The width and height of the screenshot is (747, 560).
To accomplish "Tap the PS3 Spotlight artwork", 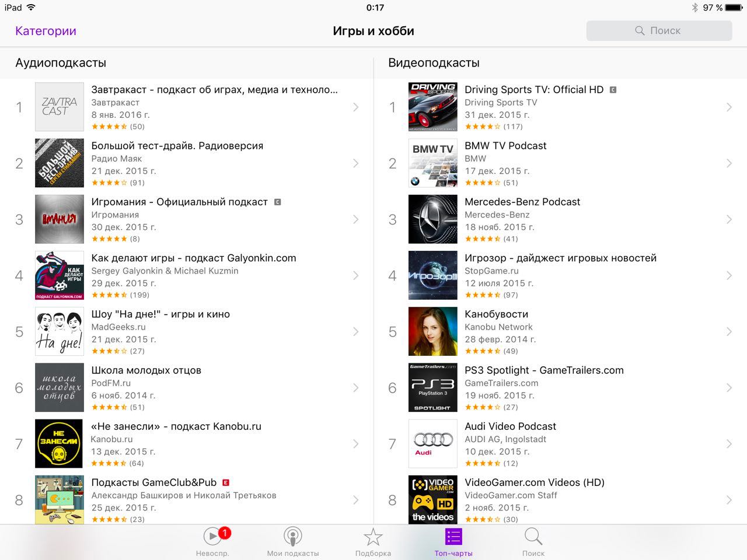I will 433,387.
